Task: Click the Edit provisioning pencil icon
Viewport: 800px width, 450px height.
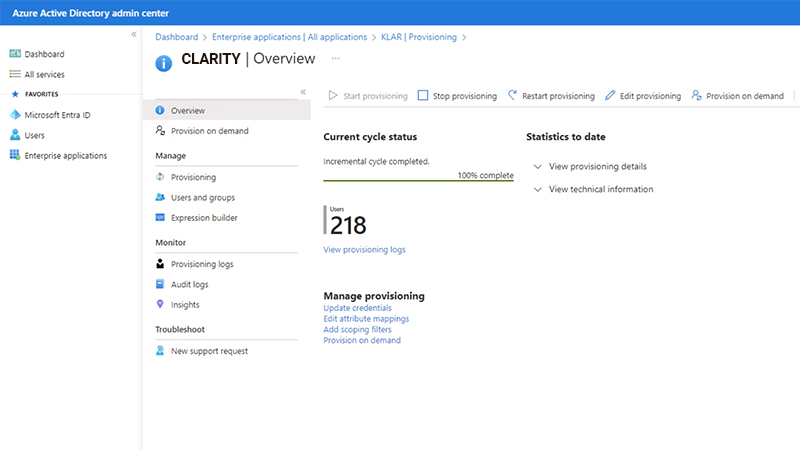Action: click(610, 95)
